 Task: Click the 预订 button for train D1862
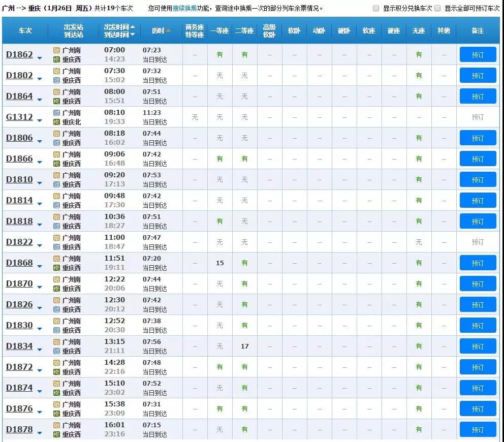point(477,54)
